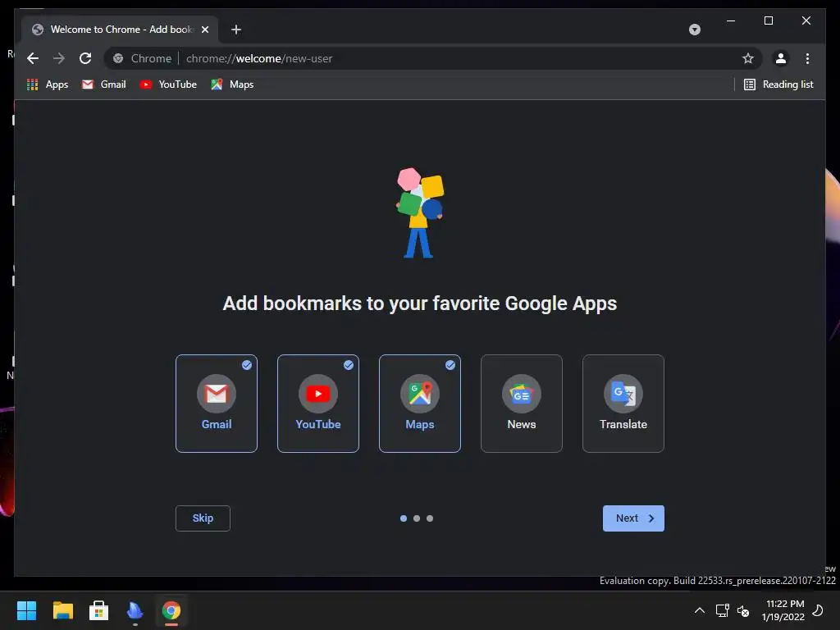
Task: Show hidden system tray icons
Action: pos(700,610)
